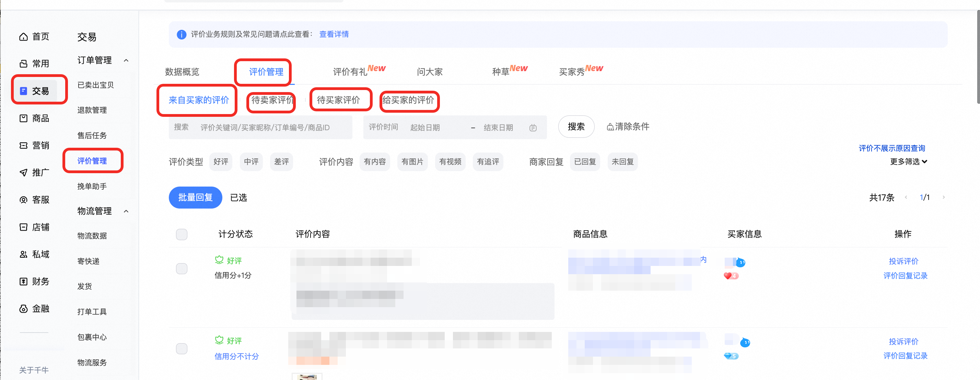Click the 批量回复 batch reply button
The height and width of the screenshot is (380, 980).
(195, 197)
